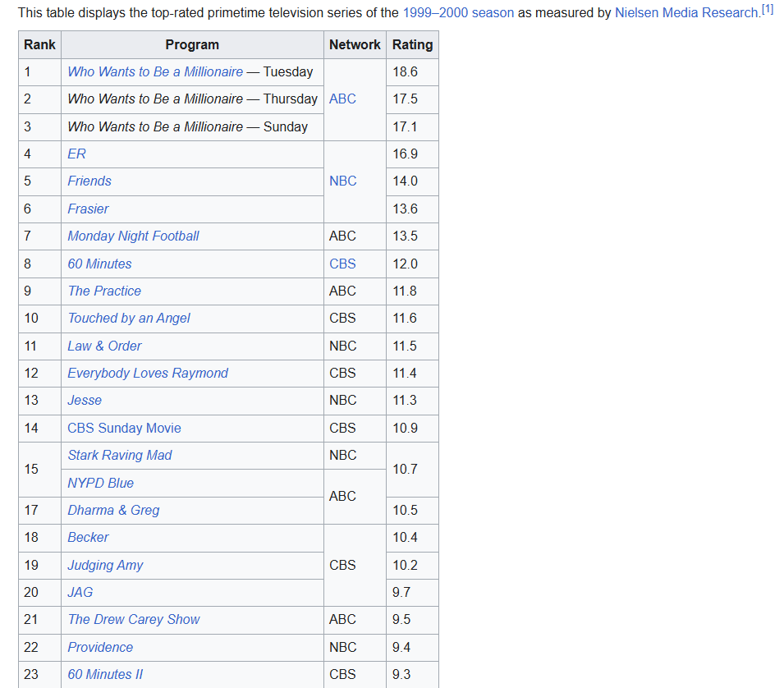Click the Network column header

[355, 45]
